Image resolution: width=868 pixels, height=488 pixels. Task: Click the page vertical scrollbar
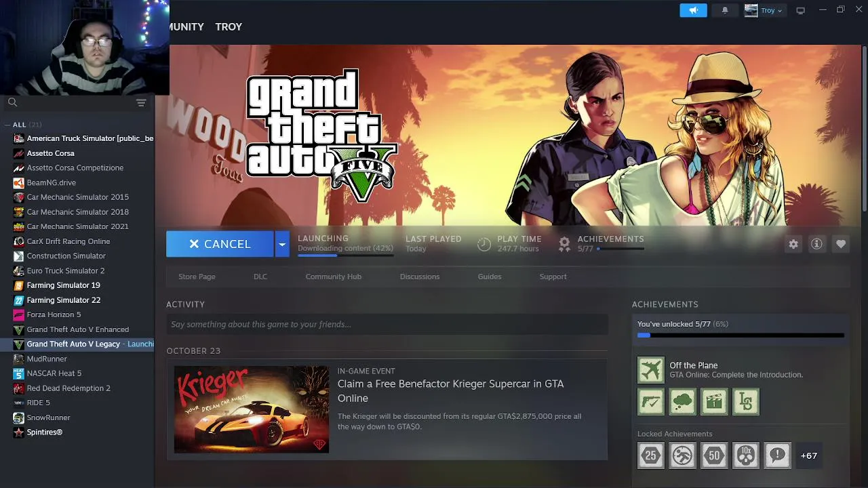pos(864,129)
